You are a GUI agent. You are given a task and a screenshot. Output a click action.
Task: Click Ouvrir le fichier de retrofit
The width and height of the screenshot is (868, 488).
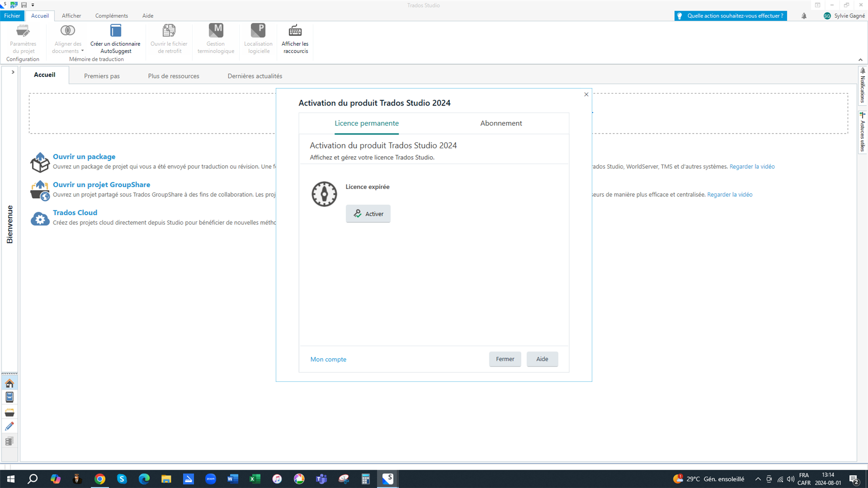(169, 39)
